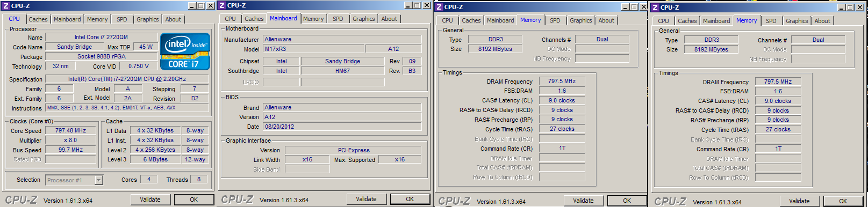This screenshot has height=207, width=868.
Task: Select Caches tab in the Mainboard window
Action: 254,19
